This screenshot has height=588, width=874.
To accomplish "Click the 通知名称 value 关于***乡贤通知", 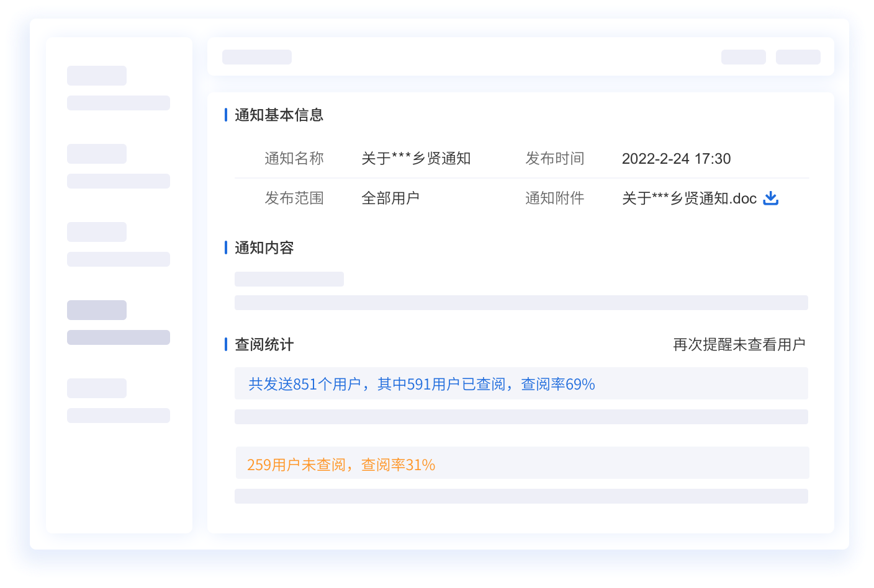I will [416, 159].
